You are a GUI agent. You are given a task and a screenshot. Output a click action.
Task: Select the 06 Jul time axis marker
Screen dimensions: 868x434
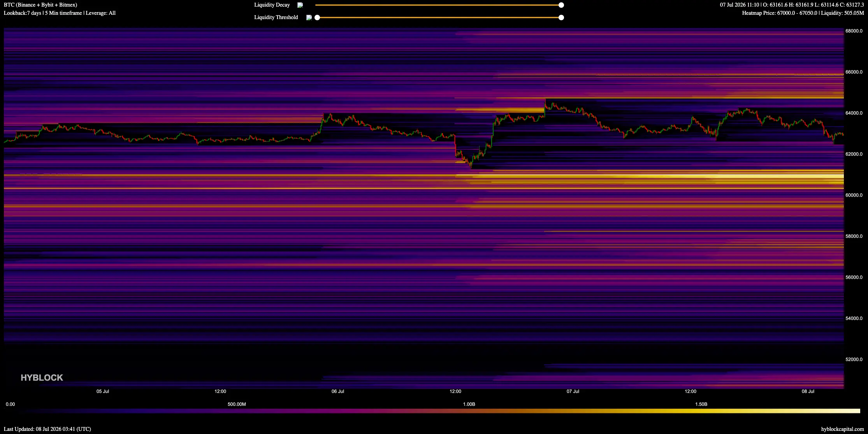(337, 392)
